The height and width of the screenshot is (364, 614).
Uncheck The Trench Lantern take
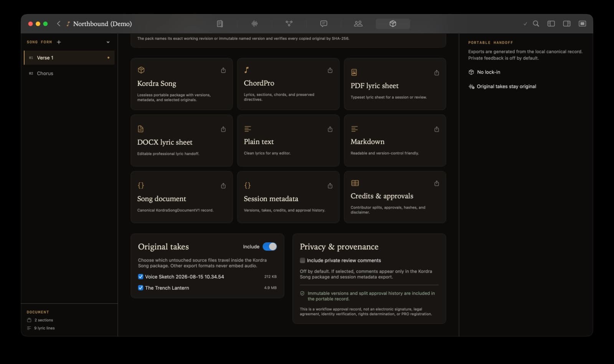(140, 288)
